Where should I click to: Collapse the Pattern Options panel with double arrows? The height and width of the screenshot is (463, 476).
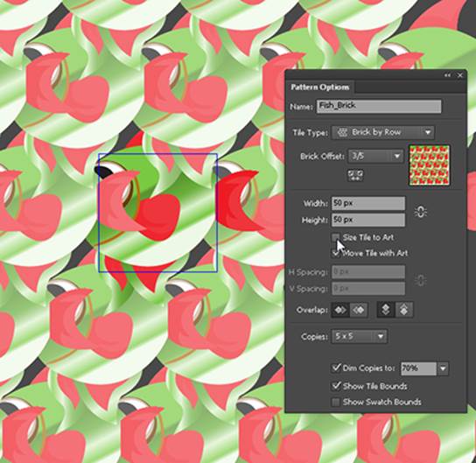pyautogui.click(x=447, y=75)
